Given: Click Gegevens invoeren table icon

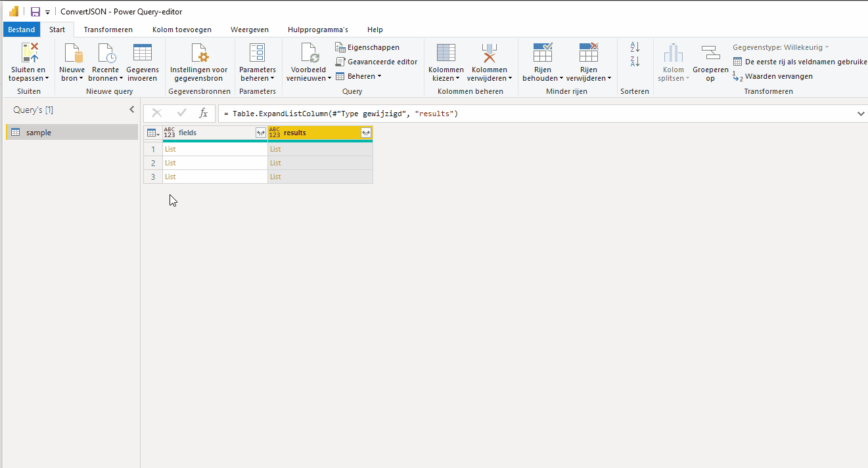Looking at the screenshot, I should point(143,53).
